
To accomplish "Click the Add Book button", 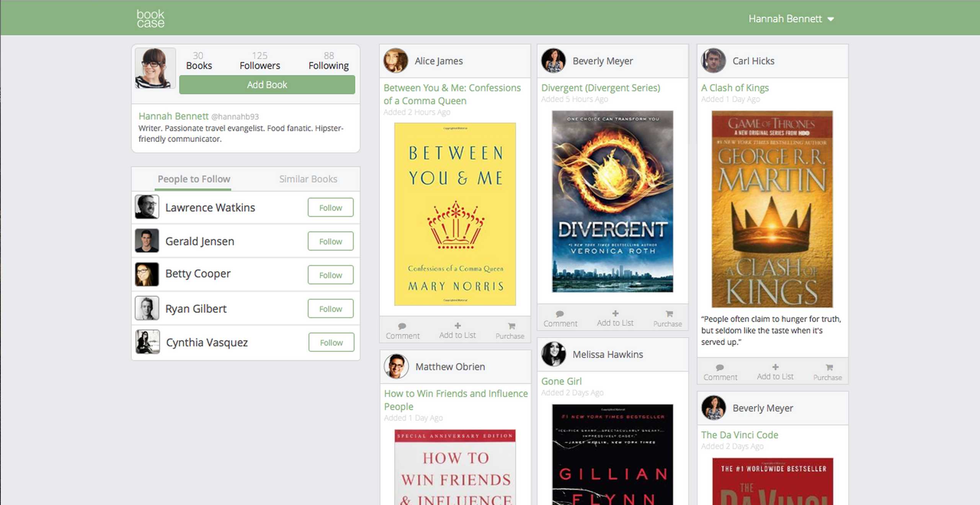I will 267,85.
